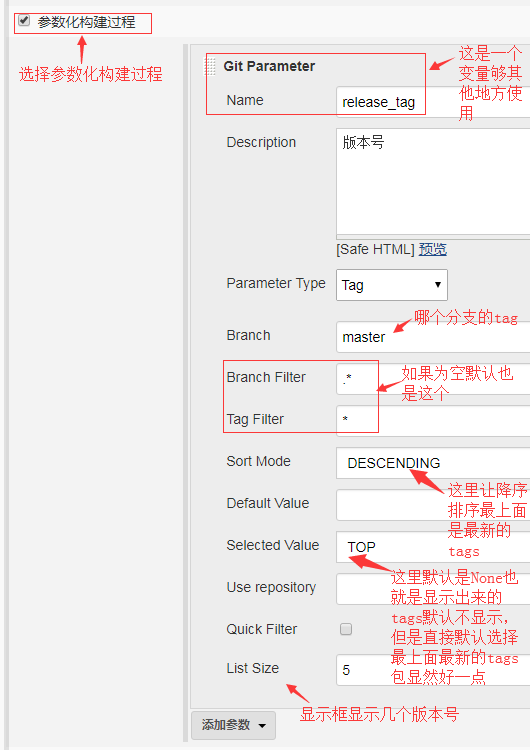Click the List Size field showing 5
Viewport: 530px width, 750px height.
(433, 670)
